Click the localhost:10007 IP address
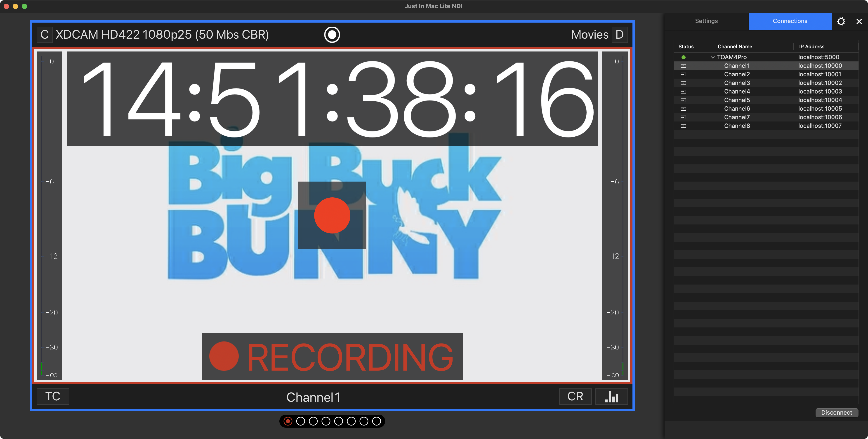Image resolution: width=868 pixels, height=439 pixels. pos(820,126)
